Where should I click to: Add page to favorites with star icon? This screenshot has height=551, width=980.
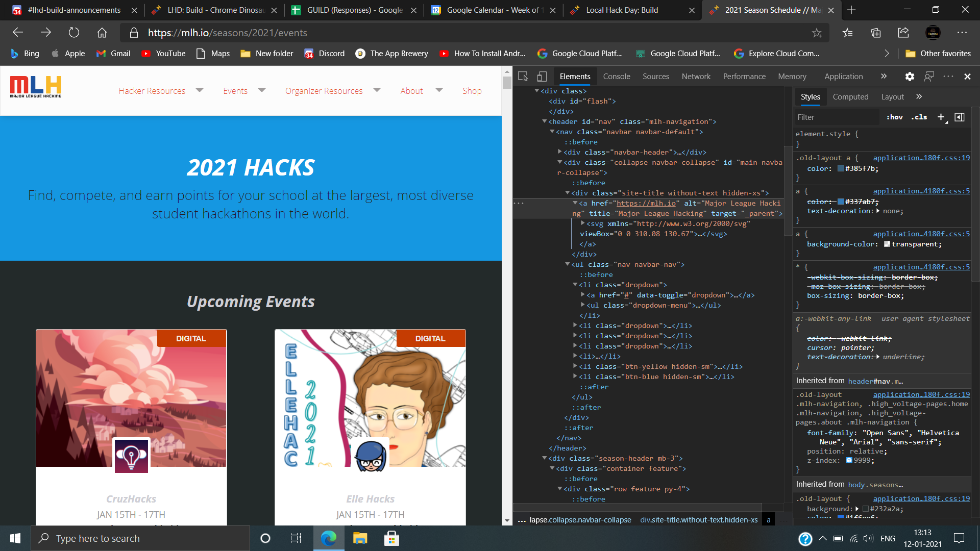tap(817, 33)
